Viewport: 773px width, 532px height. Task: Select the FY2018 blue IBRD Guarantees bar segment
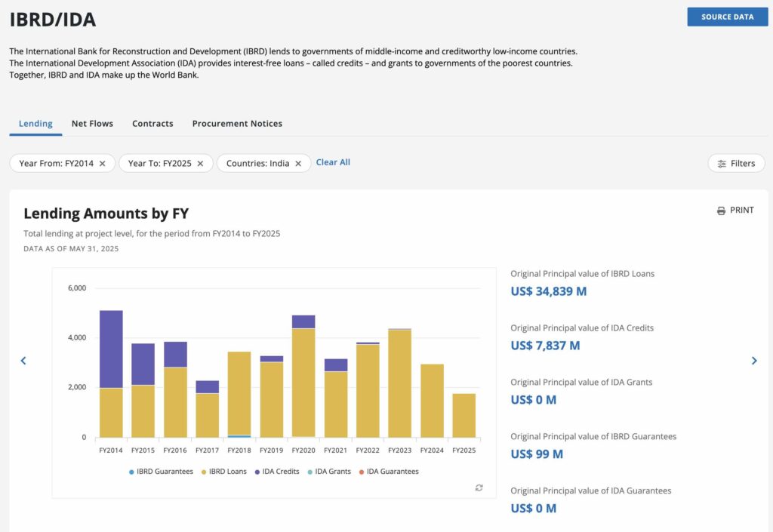pyautogui.click(x=239, y=436)
